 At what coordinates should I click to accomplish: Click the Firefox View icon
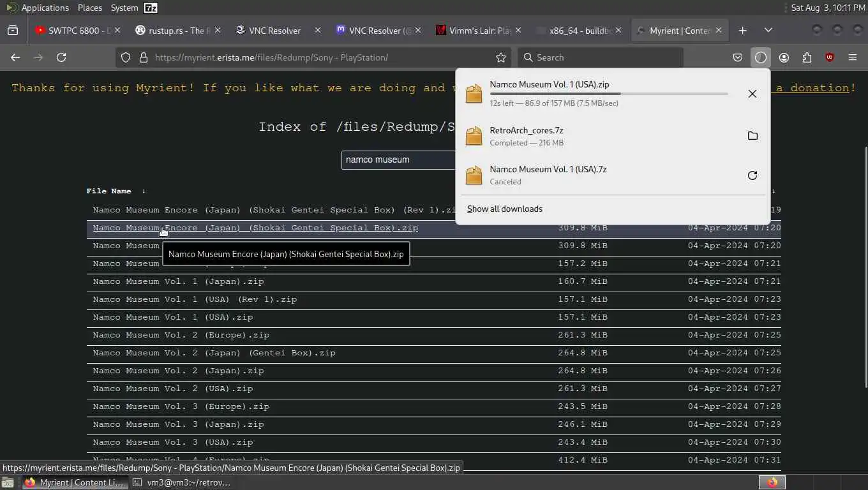click(x=13, y=30)
